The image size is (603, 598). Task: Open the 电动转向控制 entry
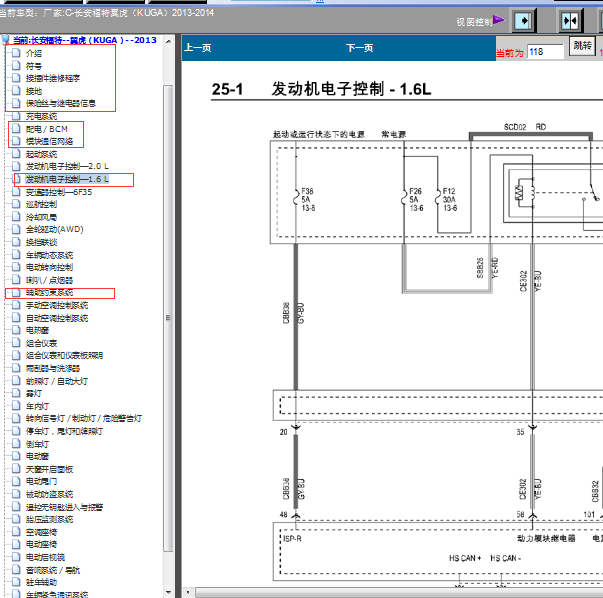tap(49, 267)
